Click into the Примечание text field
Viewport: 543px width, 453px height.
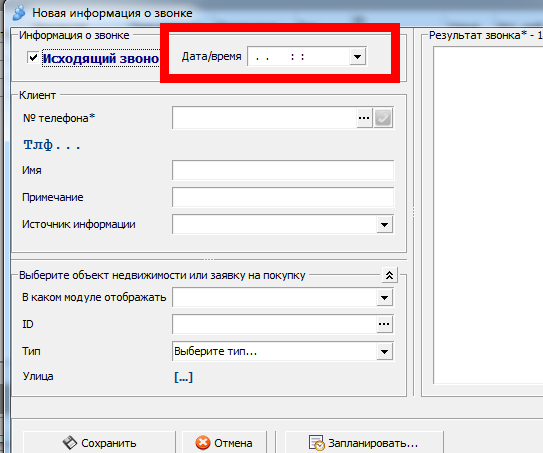point(283,197)
